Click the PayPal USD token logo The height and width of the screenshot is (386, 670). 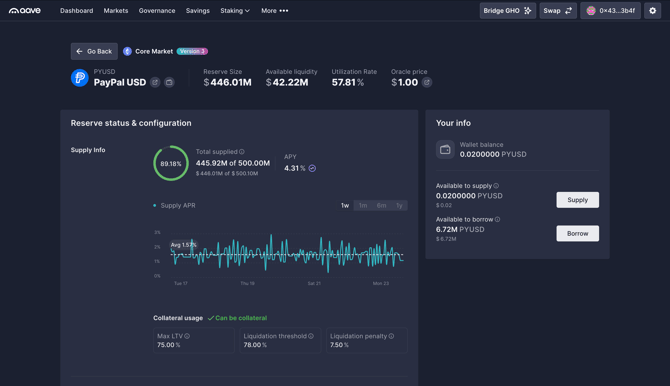79,78
